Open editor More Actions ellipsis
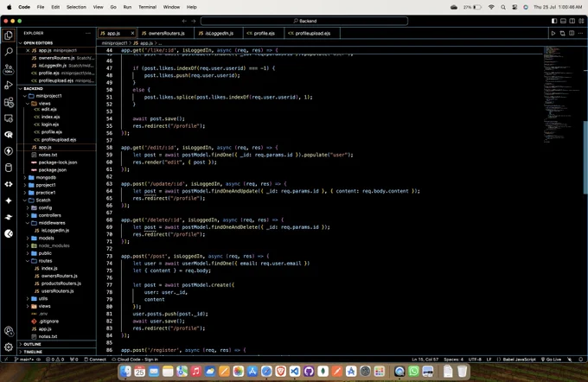 pos(580,34)
